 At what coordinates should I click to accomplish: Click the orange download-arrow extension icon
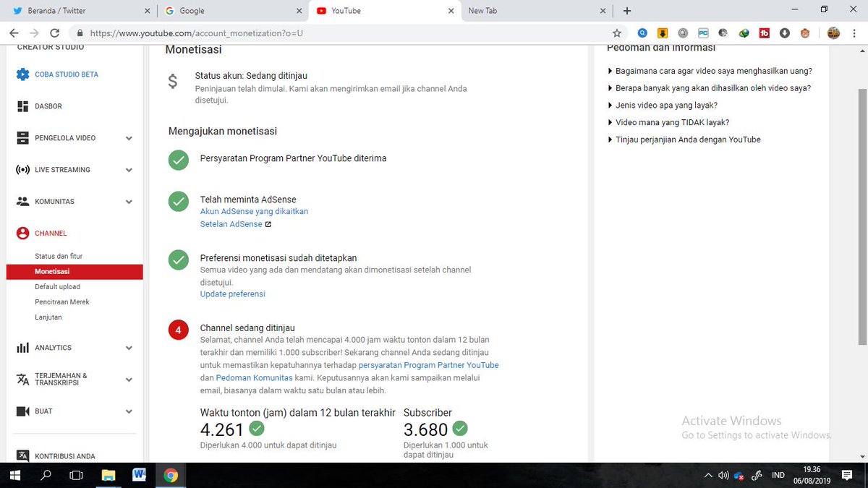(x=662, y=33)
